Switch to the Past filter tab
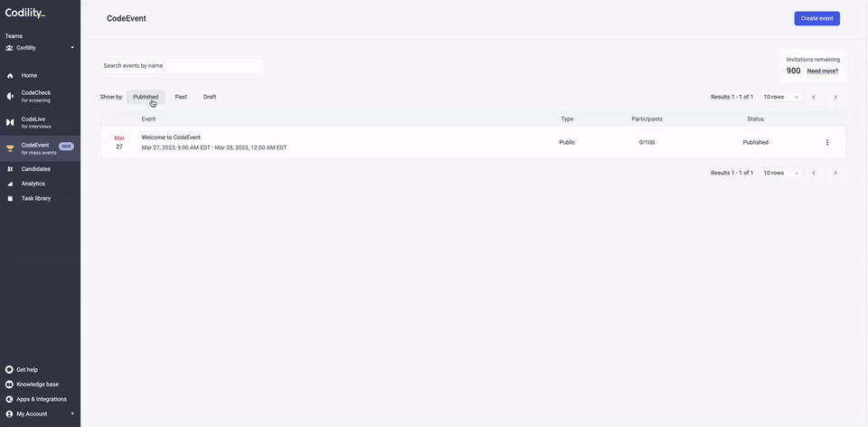 [x=181, y=97]
